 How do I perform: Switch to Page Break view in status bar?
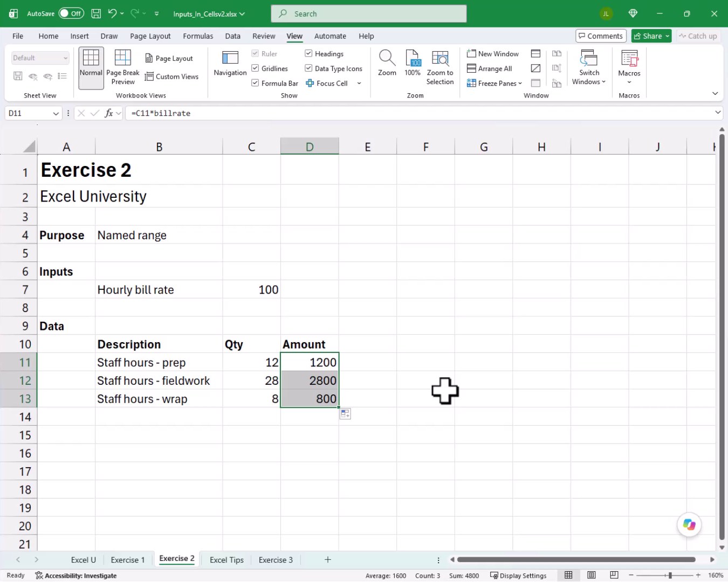[x=614, y=576]
